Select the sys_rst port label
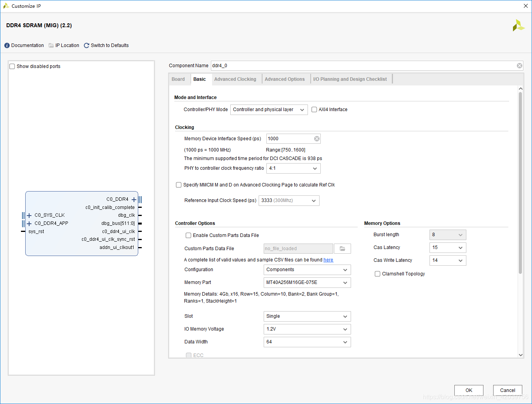 [36, 232]
